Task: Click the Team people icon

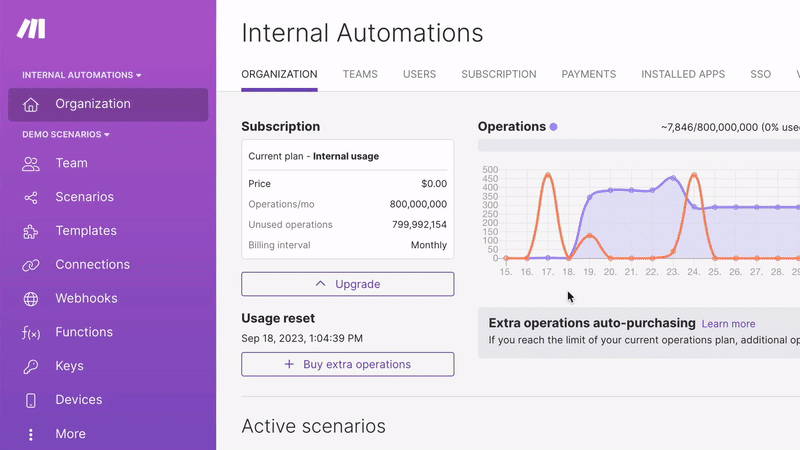Action: pos(31,163)
